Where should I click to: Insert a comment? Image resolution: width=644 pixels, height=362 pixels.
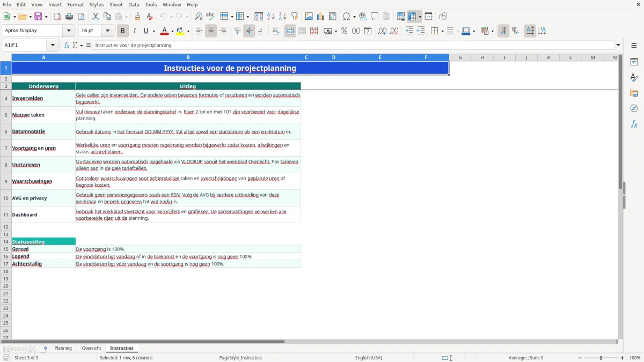375,17
